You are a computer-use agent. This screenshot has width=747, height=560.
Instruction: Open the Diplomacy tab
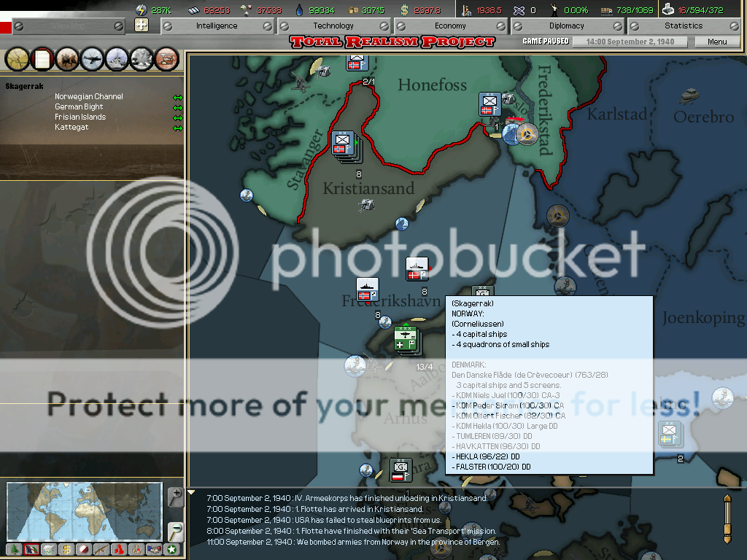click(x=566, y=26)
